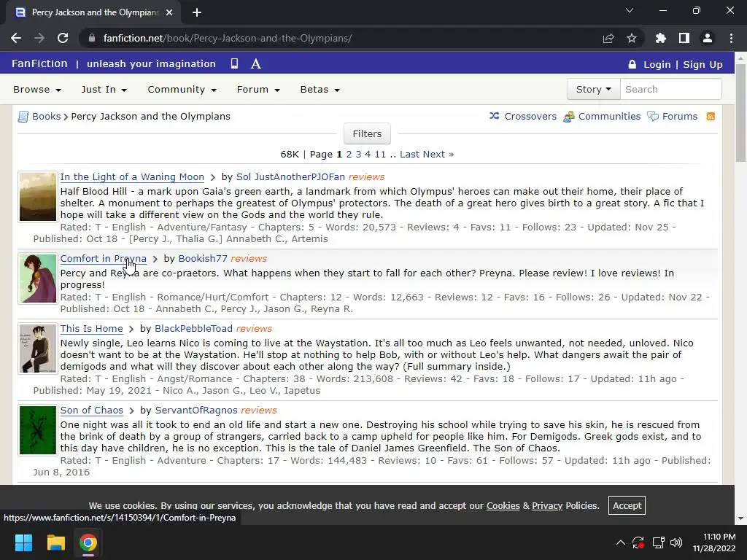This screenshot has height=560, width=747.
Task: Open story In the Light of a Waning Moon
Action: [x=132, y=176]
